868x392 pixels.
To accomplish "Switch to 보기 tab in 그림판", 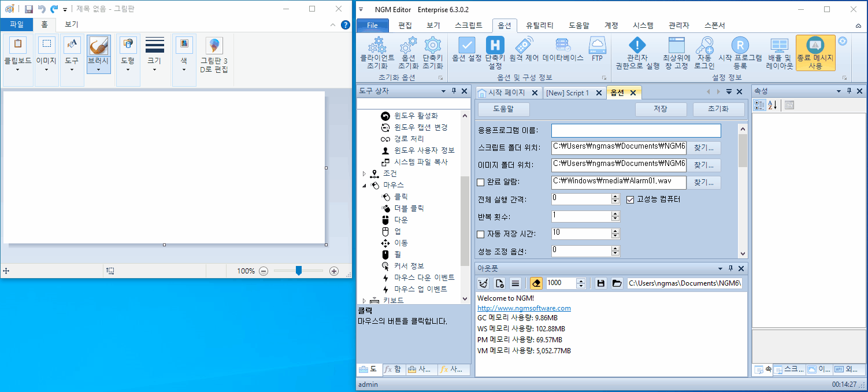I will [72, 24].
